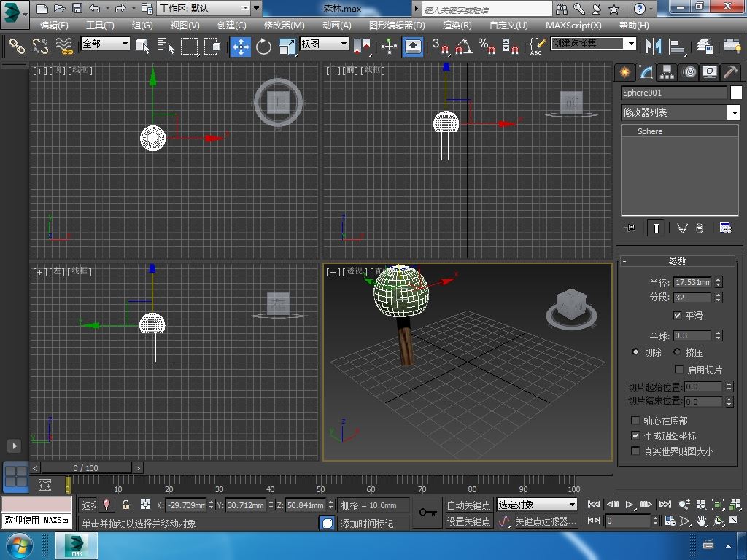Open the Utilities hammer tab icon
747x560 pixels.
730,72
